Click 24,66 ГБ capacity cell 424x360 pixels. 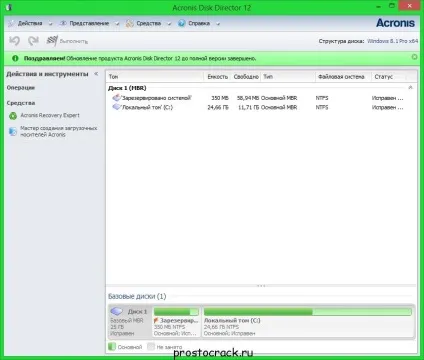[218, 107]
